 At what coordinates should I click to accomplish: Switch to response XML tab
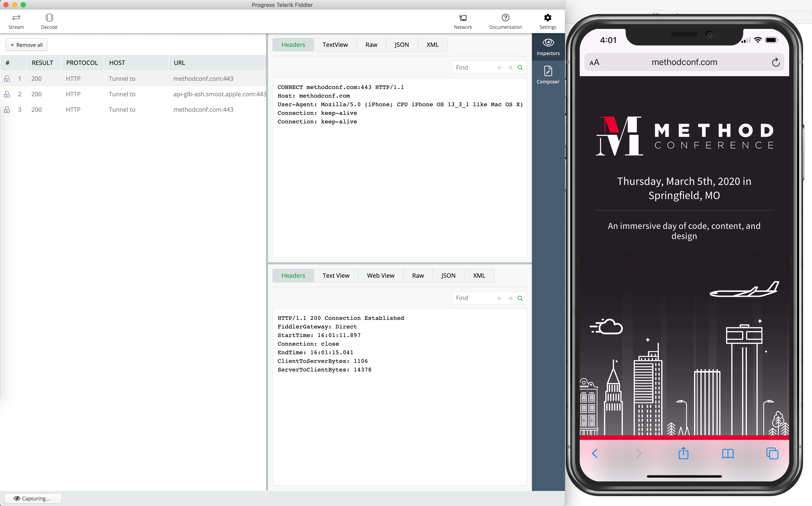coord(479,275)
